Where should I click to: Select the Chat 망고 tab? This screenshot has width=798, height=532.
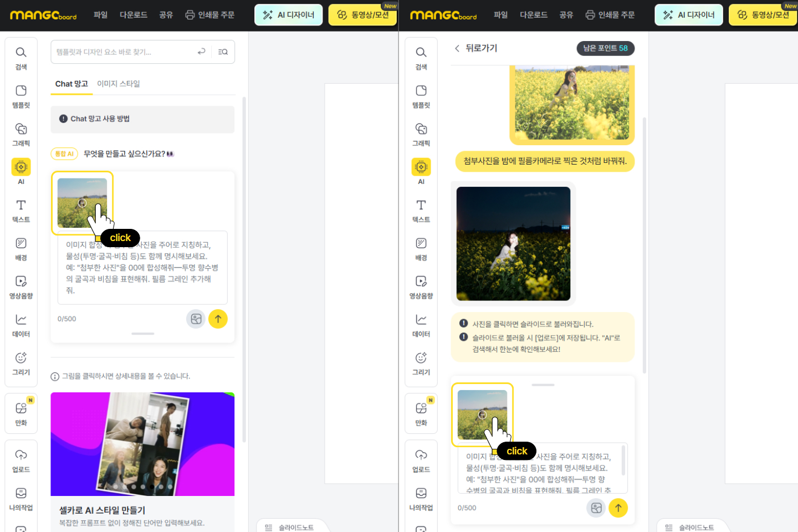point(71,84)
